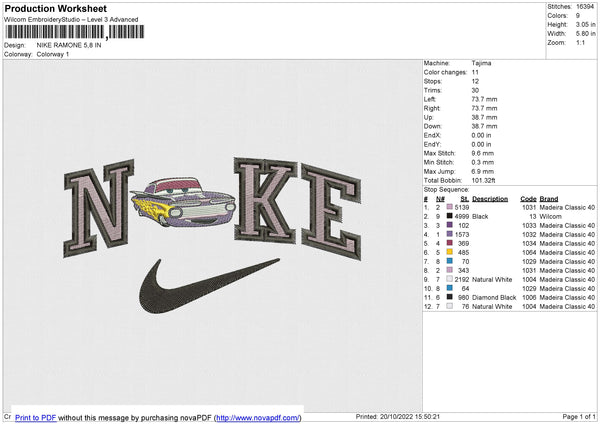Click the 'Brand' column header
The image size is (600, 424).
click(x=549, y=199)
